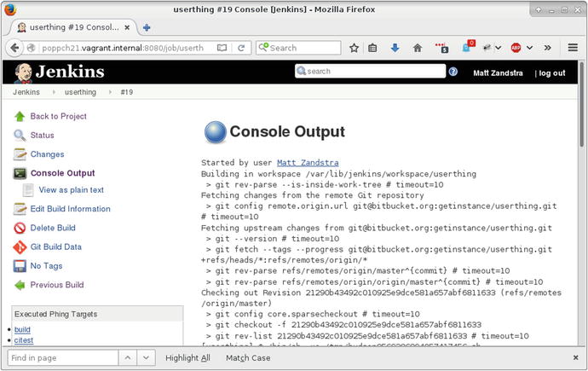Bookmark this page with the star icon
Screen dimensions: 588x371
point(354,48)
